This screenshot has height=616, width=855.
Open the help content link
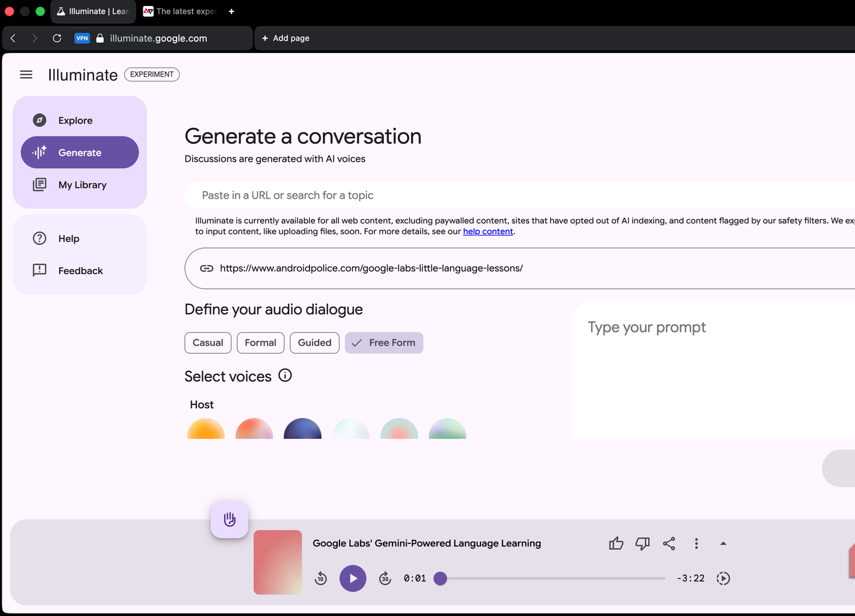(x=488, y=231)
